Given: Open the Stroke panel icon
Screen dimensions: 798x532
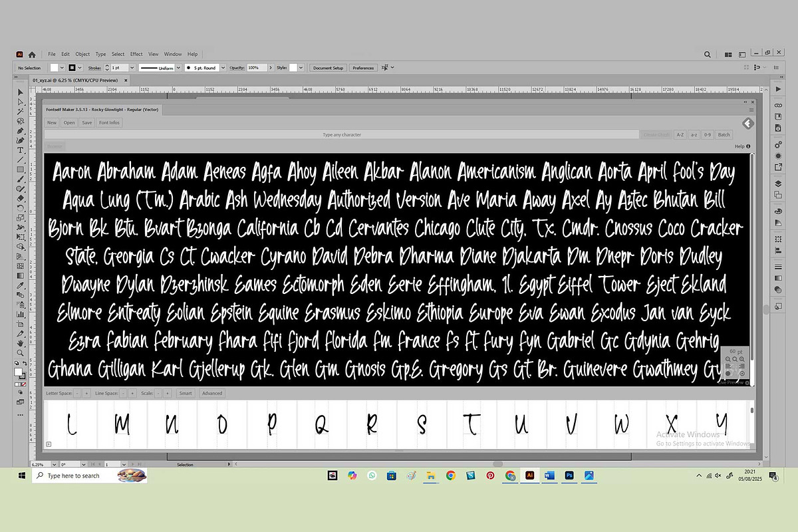Looking at the screenshot, I should [x=778, y=266].
